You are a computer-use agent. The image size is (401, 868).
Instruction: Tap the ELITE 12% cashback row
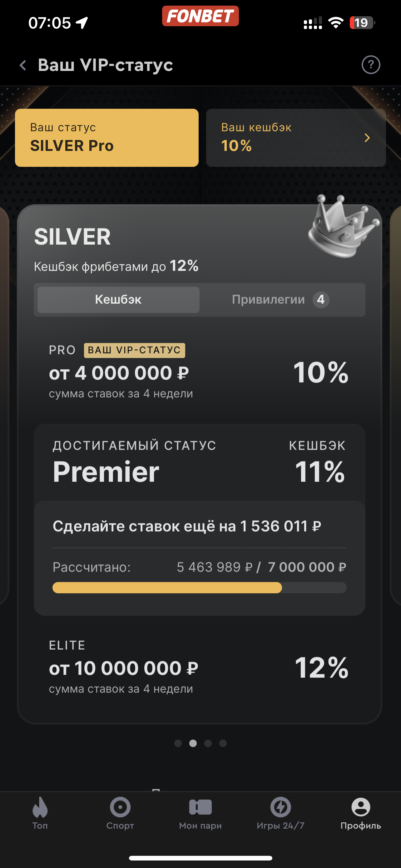199,667
